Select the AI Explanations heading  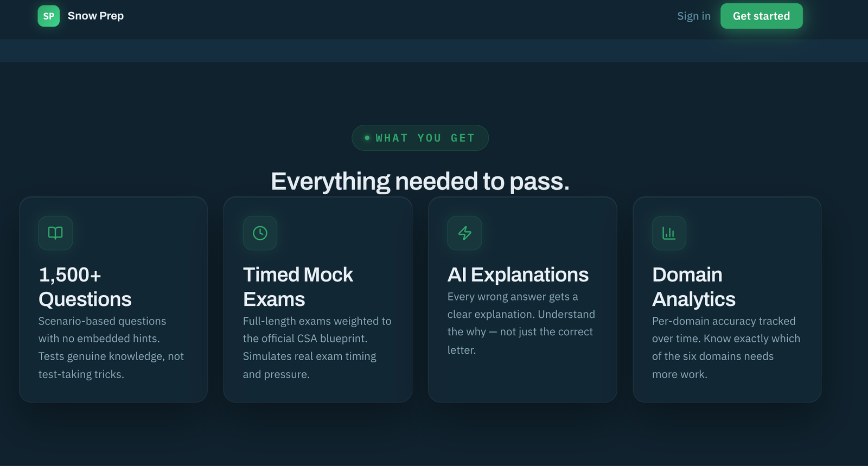click(x=518, y=275)
